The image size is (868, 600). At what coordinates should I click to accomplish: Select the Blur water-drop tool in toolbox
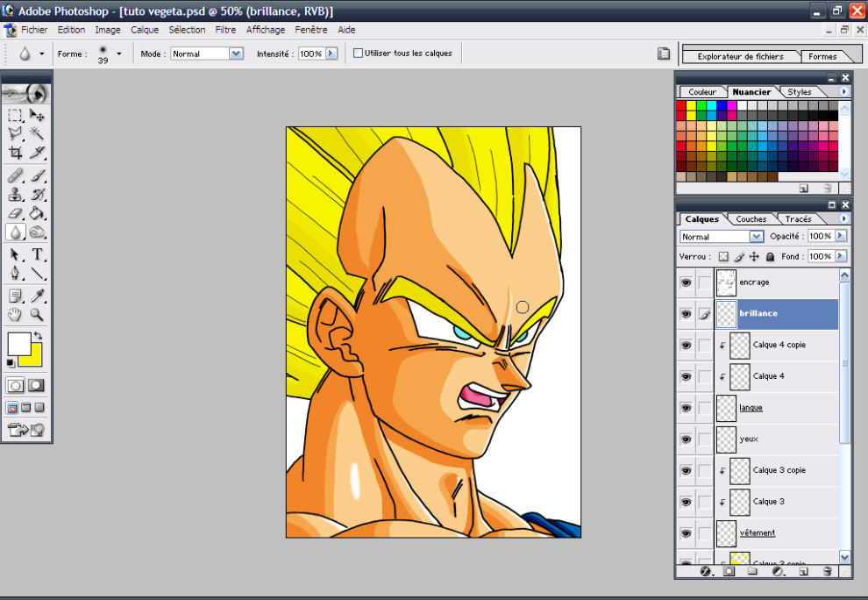15,232
